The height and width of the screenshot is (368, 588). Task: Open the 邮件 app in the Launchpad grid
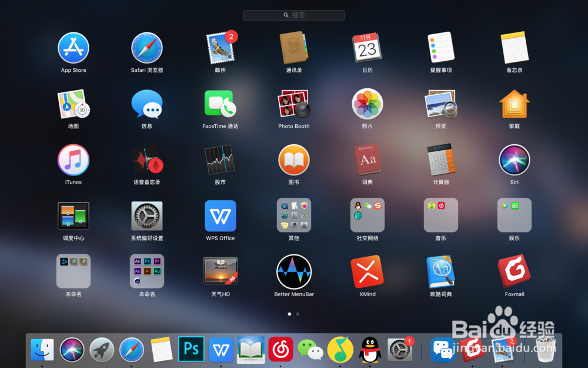(x=221, y=48)
